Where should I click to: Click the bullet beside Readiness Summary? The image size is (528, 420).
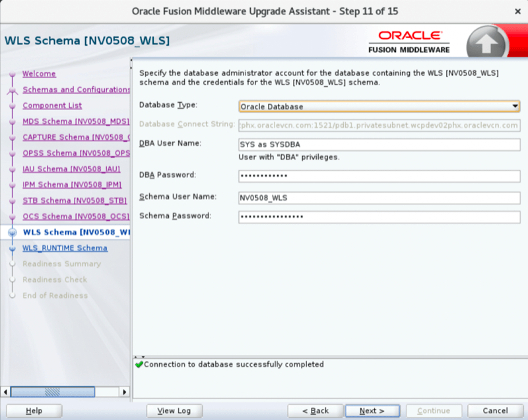pyautogui.click(x=13, y=264)
